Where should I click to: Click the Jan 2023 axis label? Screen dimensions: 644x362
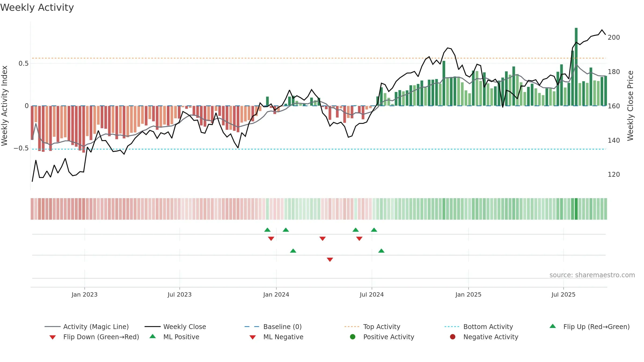pos(85,295)
